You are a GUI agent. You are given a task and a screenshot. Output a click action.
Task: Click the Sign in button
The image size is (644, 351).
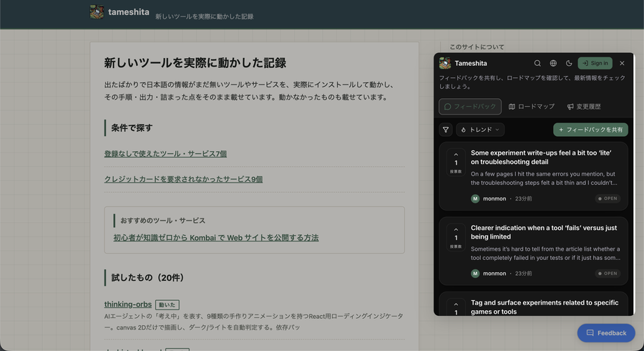(595, 63)
